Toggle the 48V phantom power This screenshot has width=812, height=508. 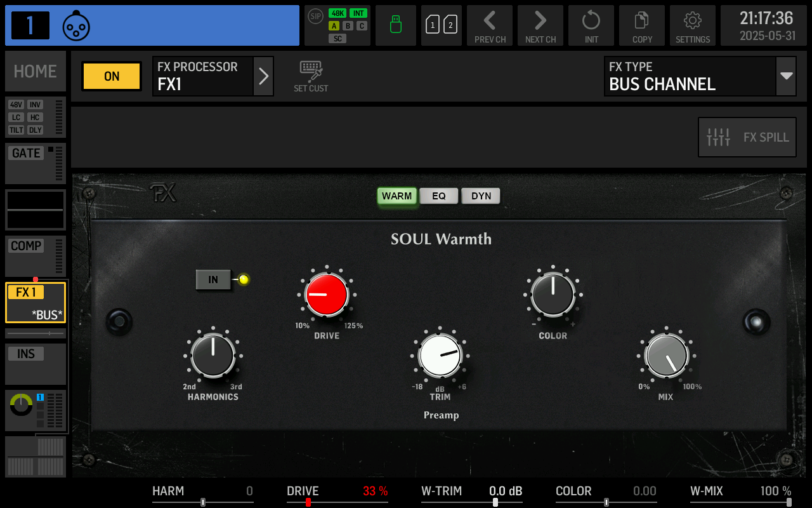[x=16, y=105]
